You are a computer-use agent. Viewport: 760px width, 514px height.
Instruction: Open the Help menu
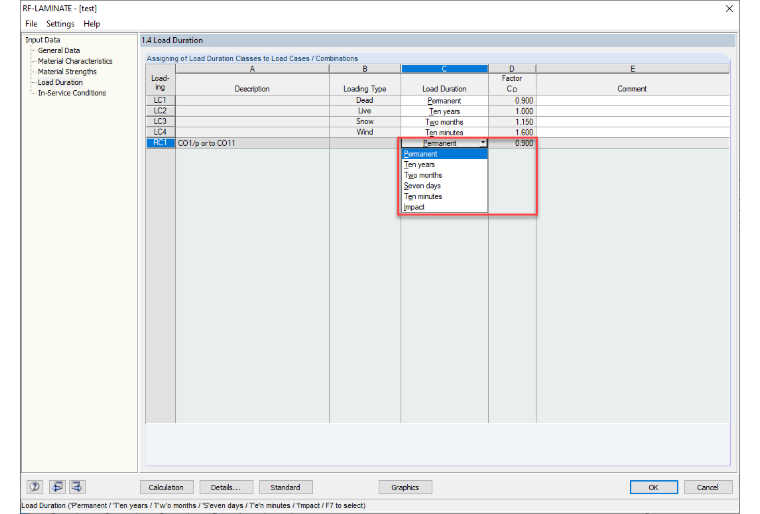[x=92, y=24]
